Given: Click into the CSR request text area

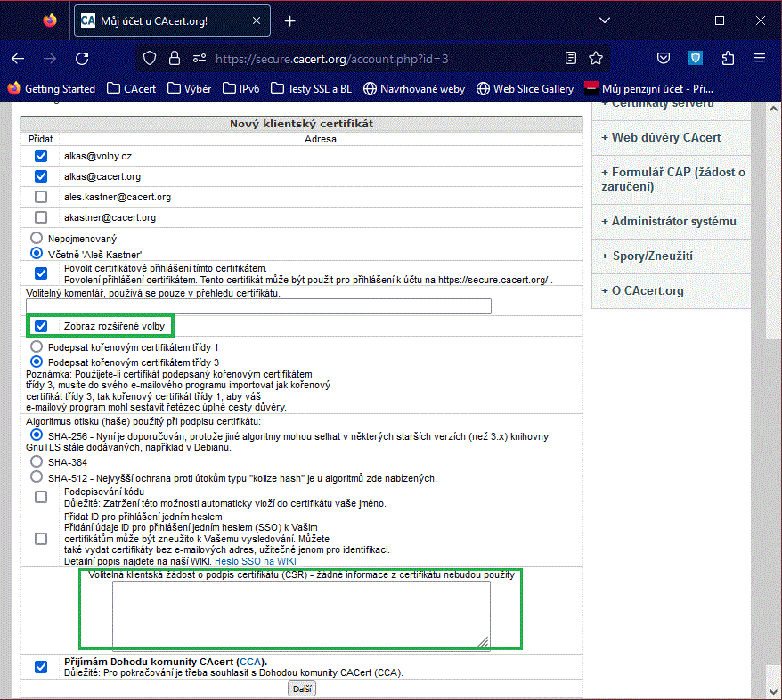Looking at the screenshot, I should point(300,615).
